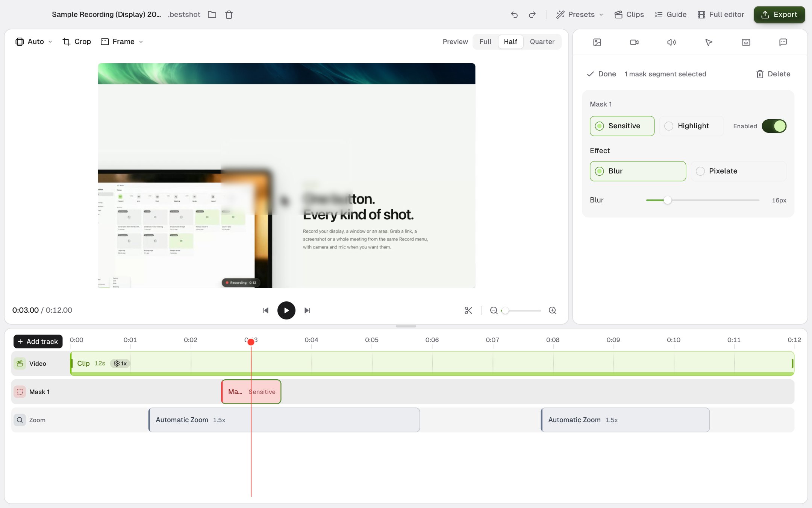Open the Presets dropdown
This screenshot has width=812, height=508.
point(580,15)
